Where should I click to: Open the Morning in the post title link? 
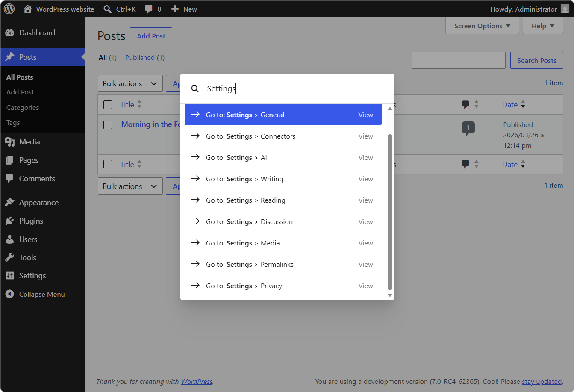pos(151,124)
